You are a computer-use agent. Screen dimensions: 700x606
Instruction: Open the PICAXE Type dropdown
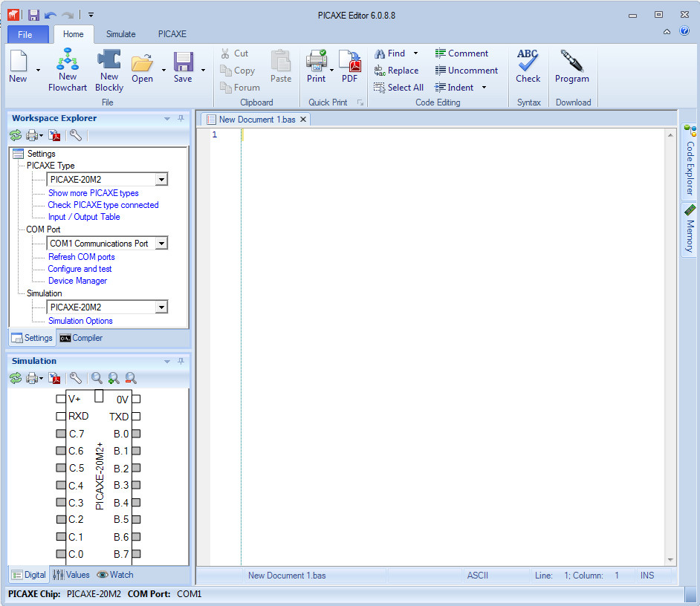pyautogui.click(x=161, y=179)
